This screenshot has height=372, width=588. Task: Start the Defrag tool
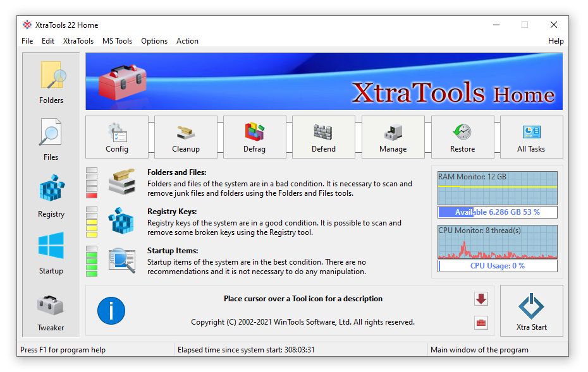click(x=255, y=138)
